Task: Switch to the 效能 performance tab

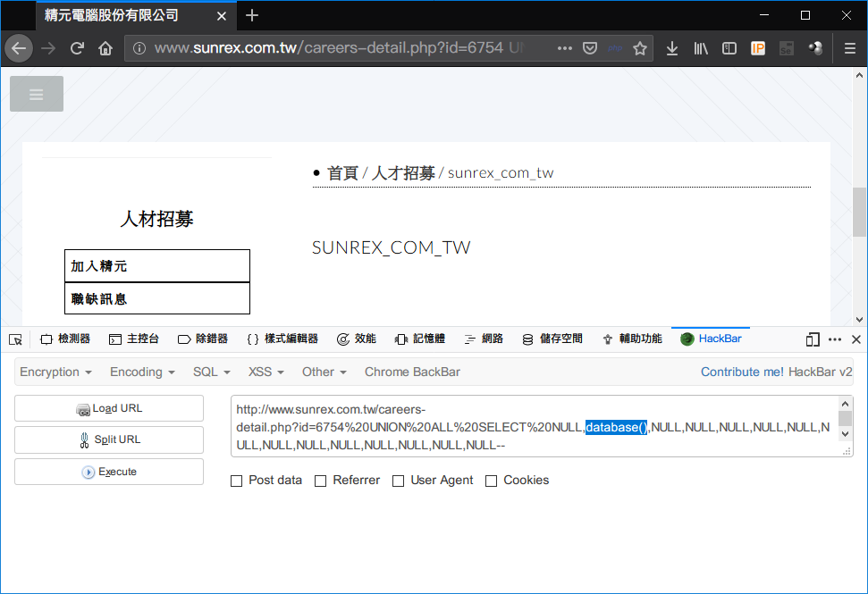Action: click(357, 339)
